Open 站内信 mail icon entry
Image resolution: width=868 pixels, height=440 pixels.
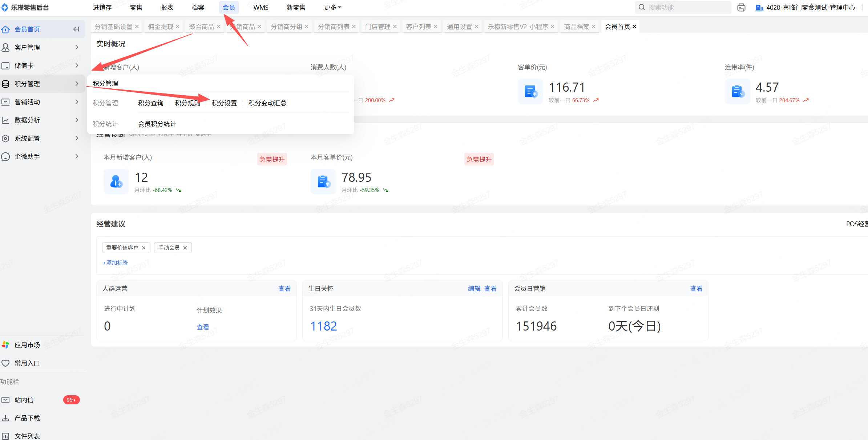5,400
